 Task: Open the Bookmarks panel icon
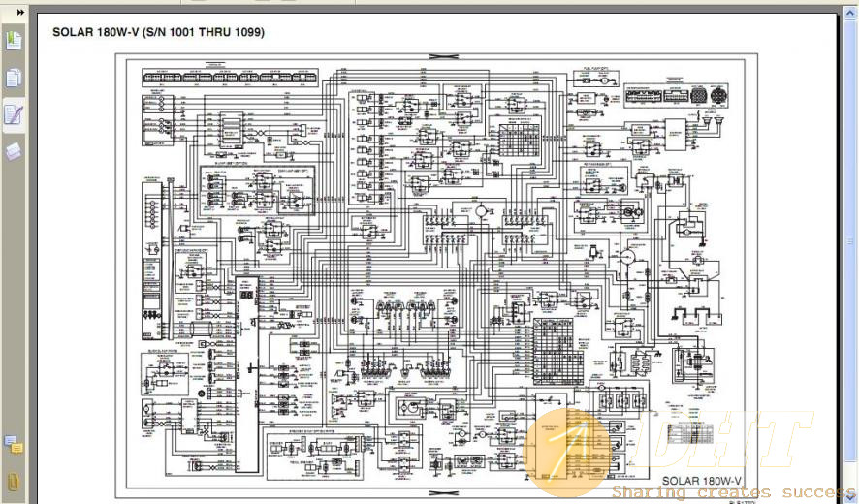tap(14, 42)
